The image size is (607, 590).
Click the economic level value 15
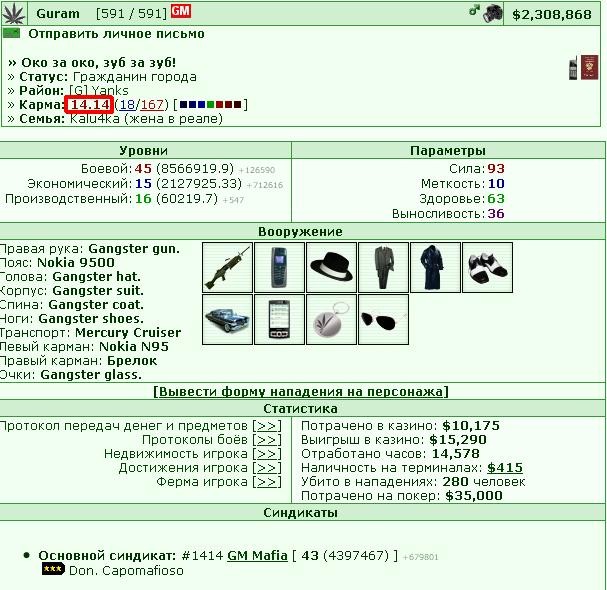pos(143,184)
